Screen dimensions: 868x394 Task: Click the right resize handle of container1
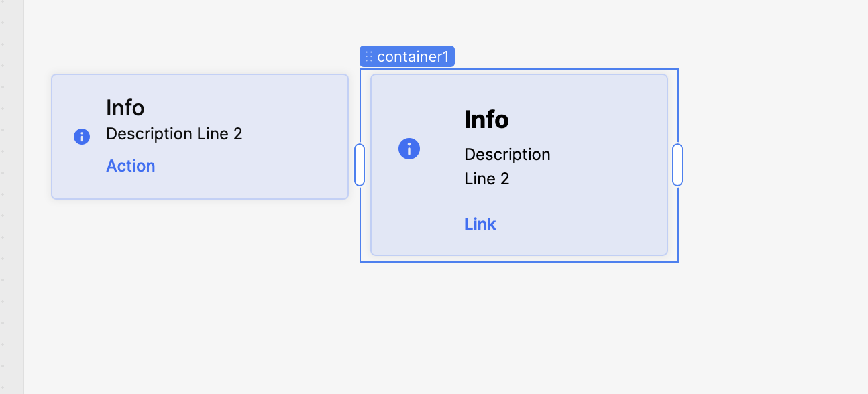677,165
